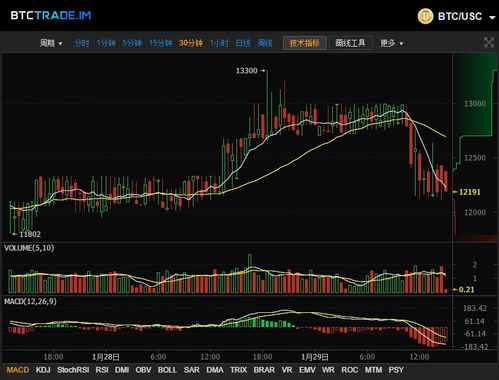Click the 13300 high price marker
The height and width of the screenshot is (380, 499).
click(x=247, y=71)
